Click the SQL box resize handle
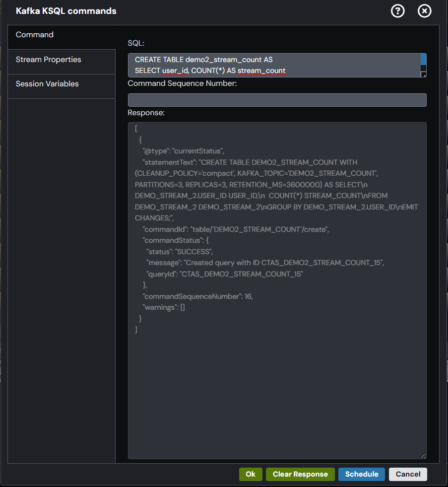 coord(424,74)
